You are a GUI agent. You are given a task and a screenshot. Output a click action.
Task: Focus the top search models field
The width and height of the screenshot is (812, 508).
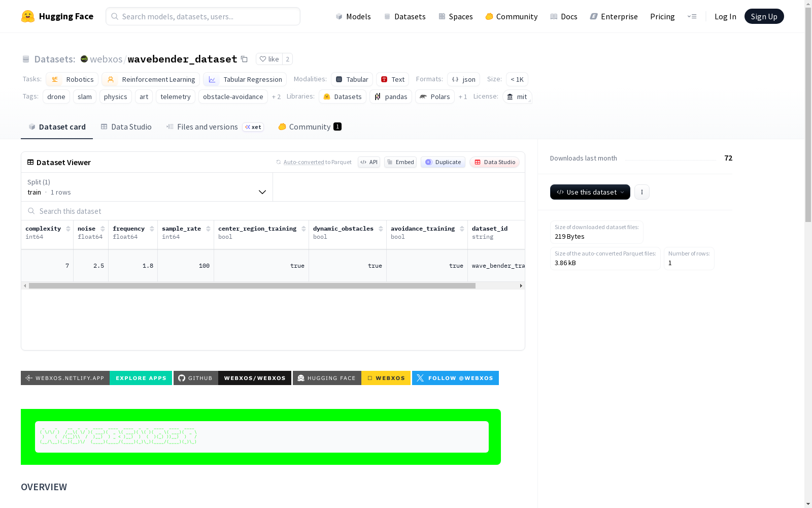click(x=203, y=16)
